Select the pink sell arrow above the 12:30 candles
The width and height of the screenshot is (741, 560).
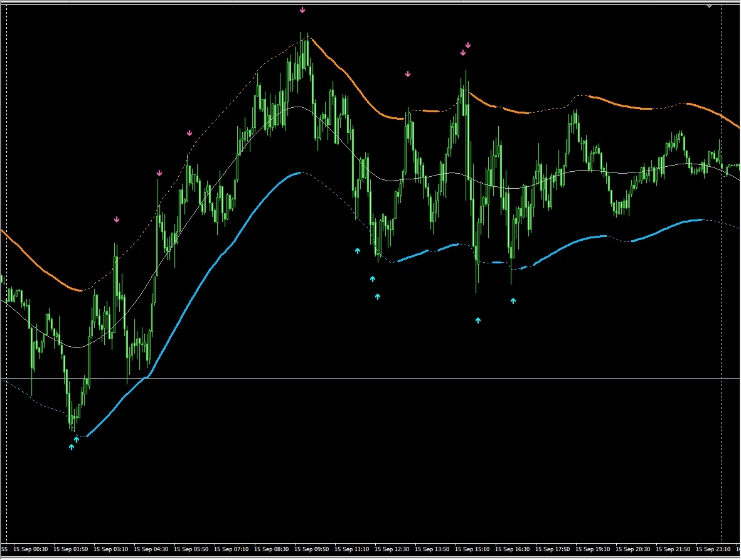408,74
